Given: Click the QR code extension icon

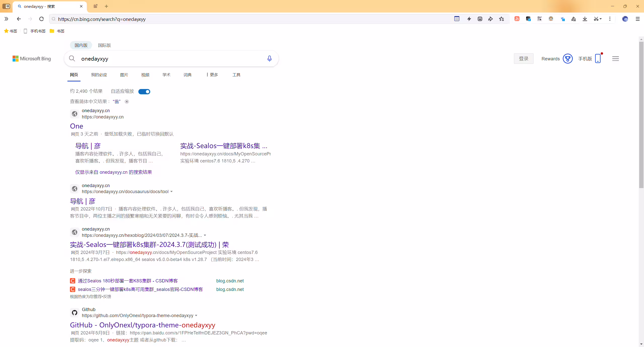Looking at the screenshot, I should tap(540, 19).
